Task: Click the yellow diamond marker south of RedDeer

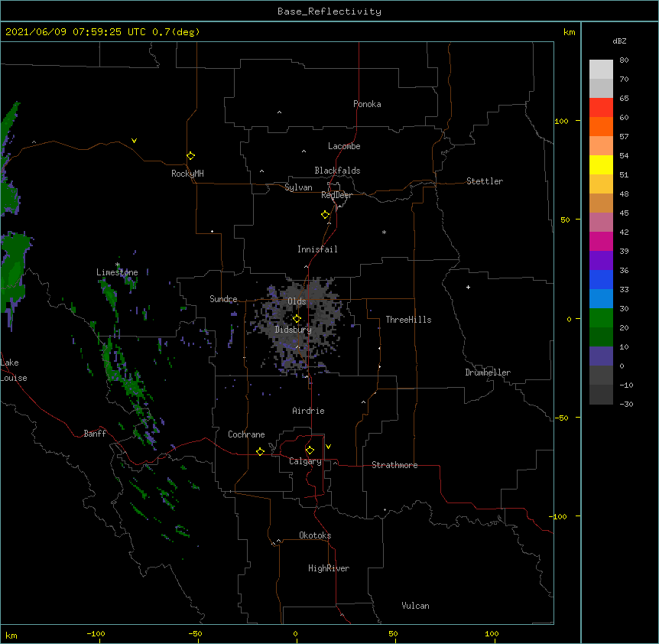Action: click(x=325, y=215)
